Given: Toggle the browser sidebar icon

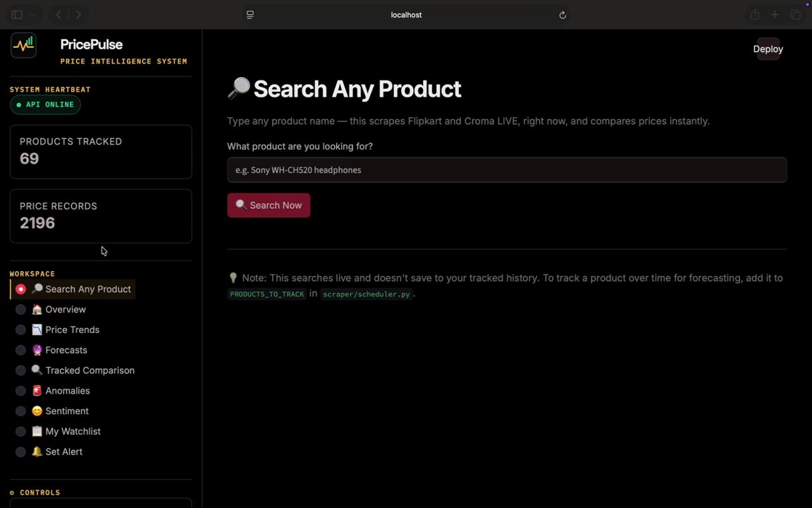Looking at the screenshot, I should [17, 15].
